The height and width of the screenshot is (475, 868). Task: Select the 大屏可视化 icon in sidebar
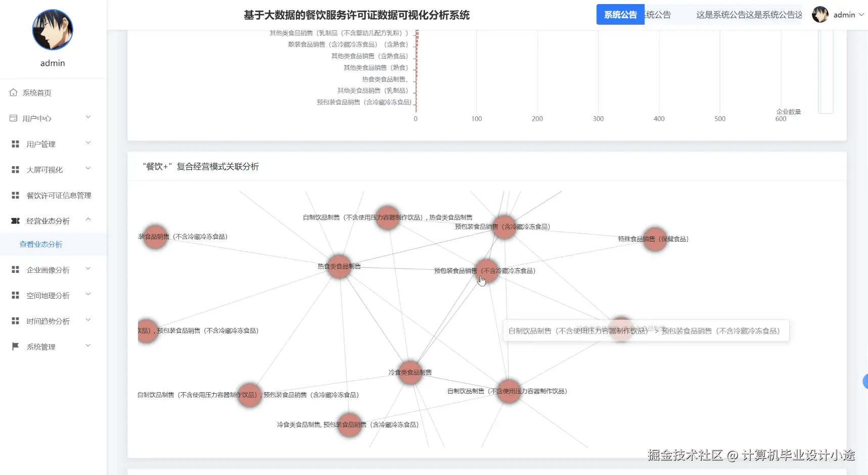pyautogui.click(x=14, y=169)
